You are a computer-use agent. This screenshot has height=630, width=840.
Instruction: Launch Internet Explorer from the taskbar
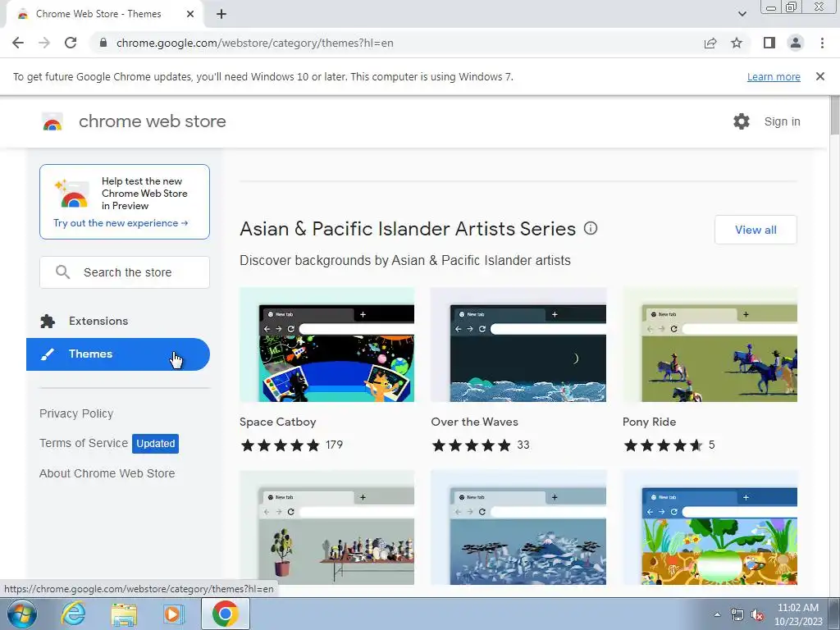pos(73,614)
